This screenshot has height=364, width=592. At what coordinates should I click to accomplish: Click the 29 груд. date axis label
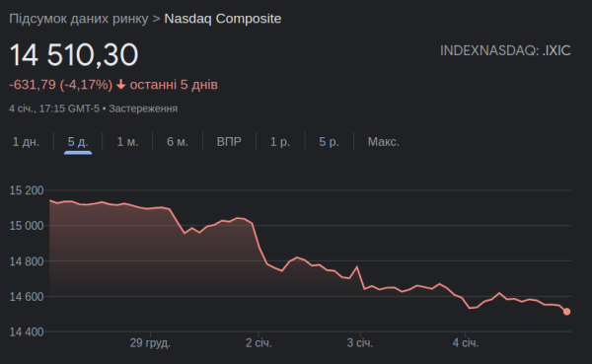click(x=150, y=343)
